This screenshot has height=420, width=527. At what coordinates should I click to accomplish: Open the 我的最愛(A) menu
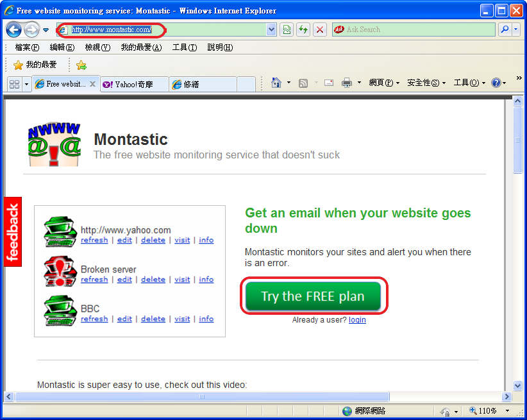141,47
